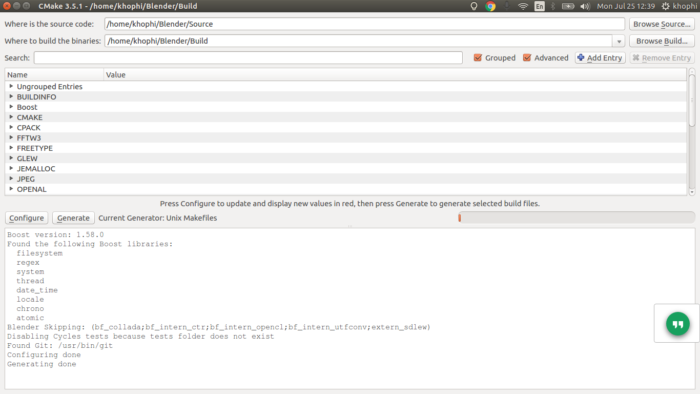700x394 pixels.
Task: Click the 'Disabling Cycles tests' output line
Action: (x=141, y=336)
